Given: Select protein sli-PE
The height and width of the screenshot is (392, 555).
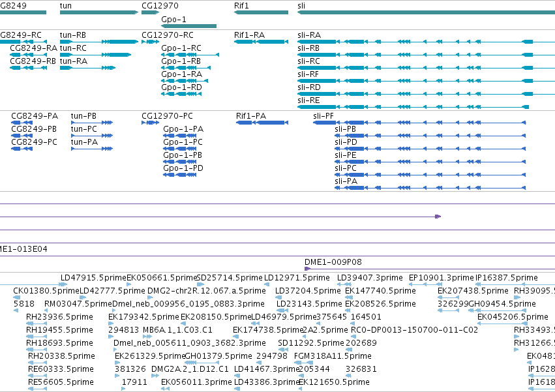Looking at the screenshot, I should pyautogui.click(x=430, y=162).
